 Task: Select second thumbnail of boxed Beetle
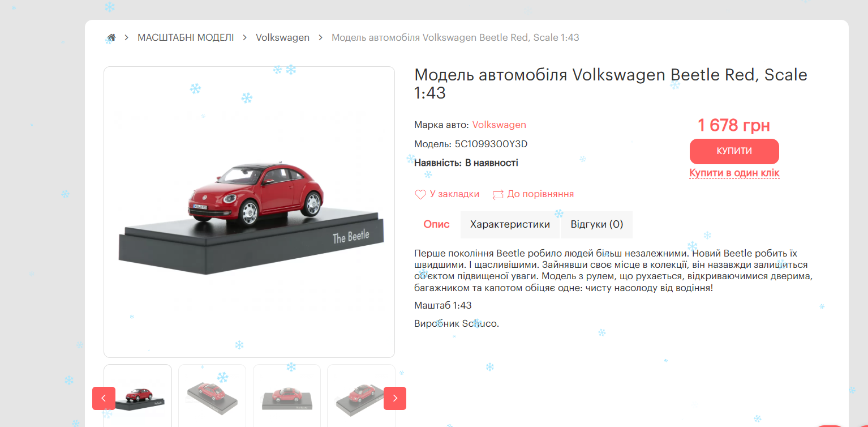[212, 395]
